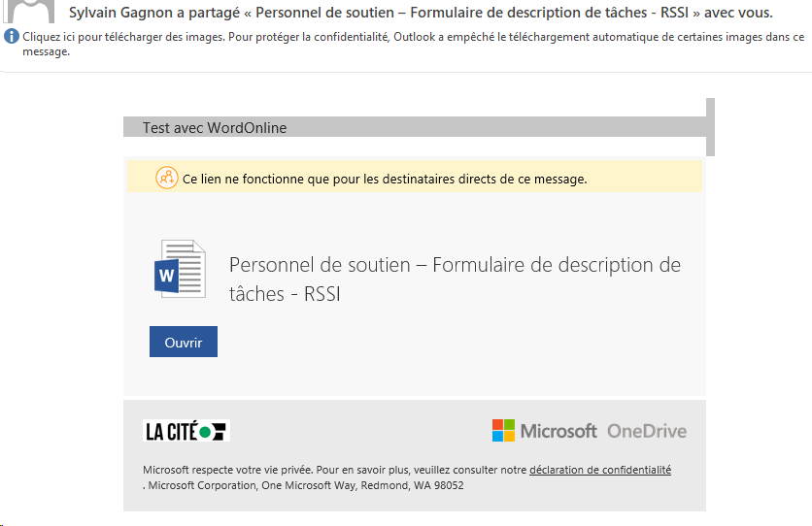Click the gray Microsoft wordmark text
Viewport: 812px width, 526px height.
(559, 431)
